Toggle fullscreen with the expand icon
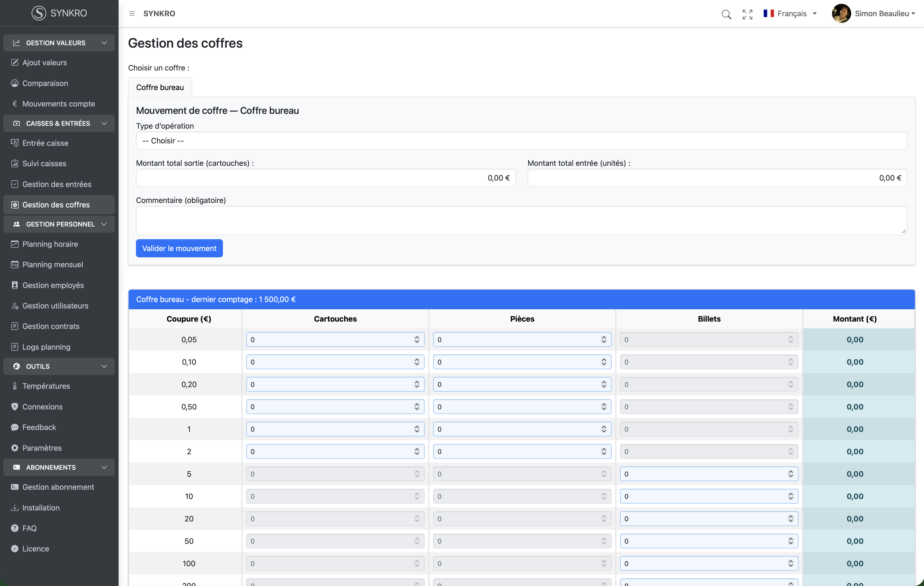The image size is (924, 586). [747, 14]
